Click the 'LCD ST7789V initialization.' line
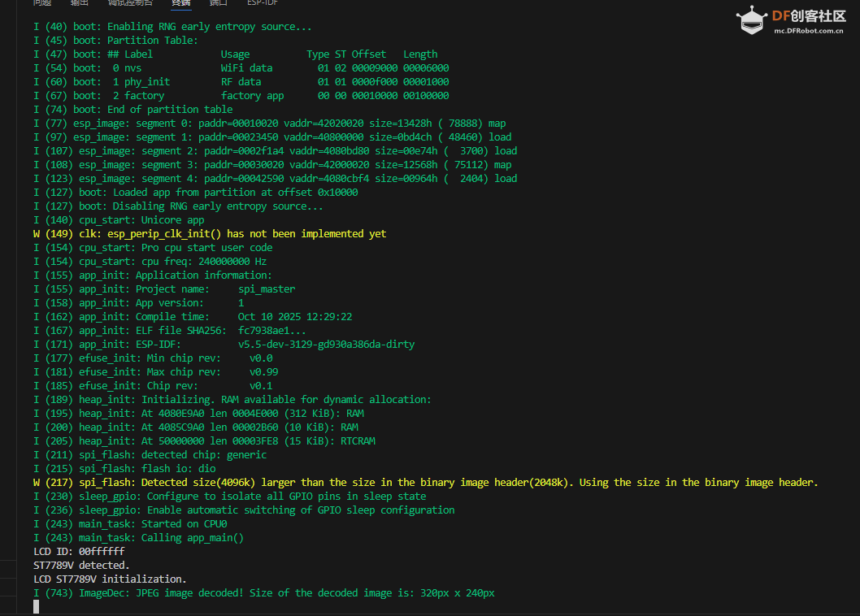 tap(110, 579)
